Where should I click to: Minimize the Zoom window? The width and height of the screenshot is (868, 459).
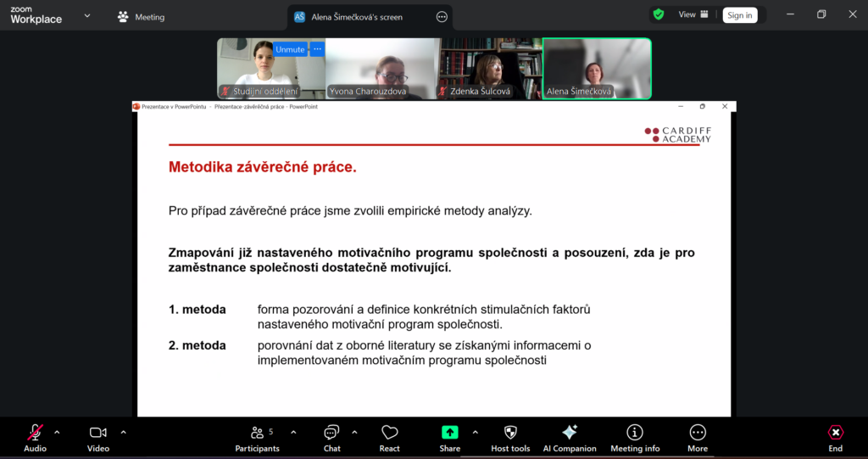pos(790,14)
